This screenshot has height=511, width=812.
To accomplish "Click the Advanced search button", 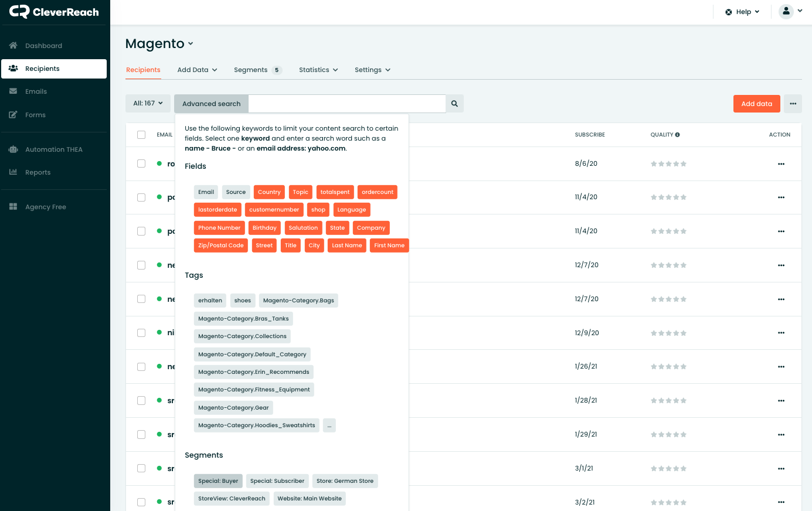I will click(212, 104).
